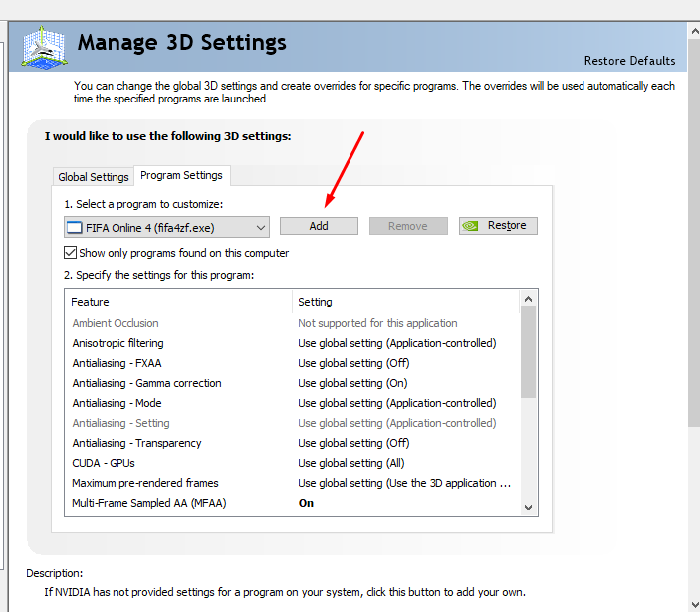Open the program selection dropdown arrow

(260, 227)
